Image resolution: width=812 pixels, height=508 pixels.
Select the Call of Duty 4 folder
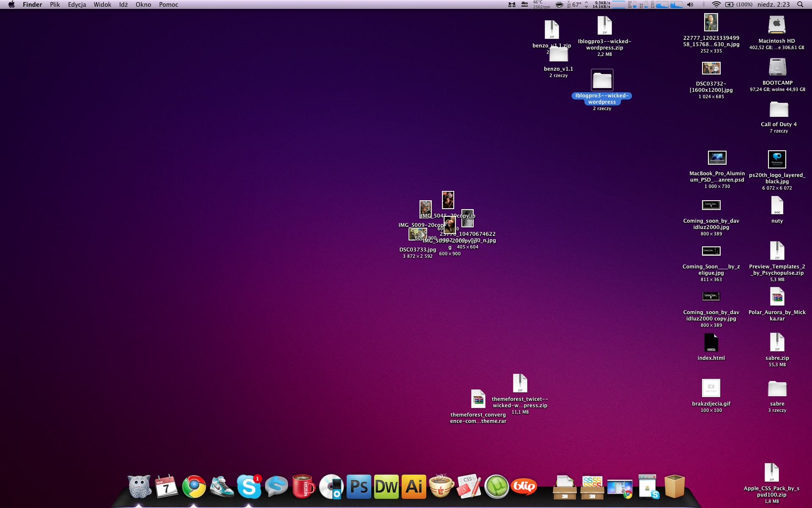[779, 109]
